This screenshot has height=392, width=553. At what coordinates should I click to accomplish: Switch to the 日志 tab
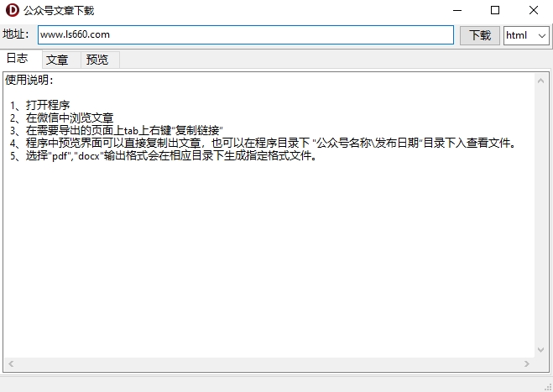click(x=18, y=59)
